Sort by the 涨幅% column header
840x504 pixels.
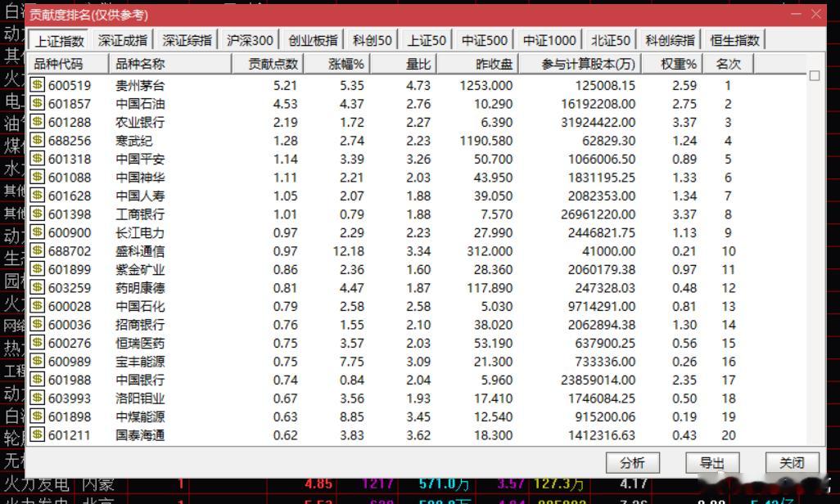pos(337,65)
